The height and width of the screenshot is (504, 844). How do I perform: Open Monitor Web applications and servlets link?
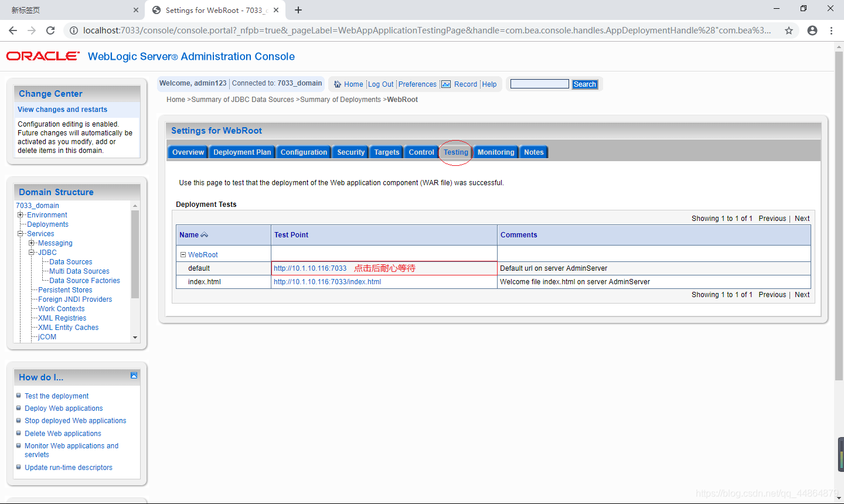tap(72, 450)
